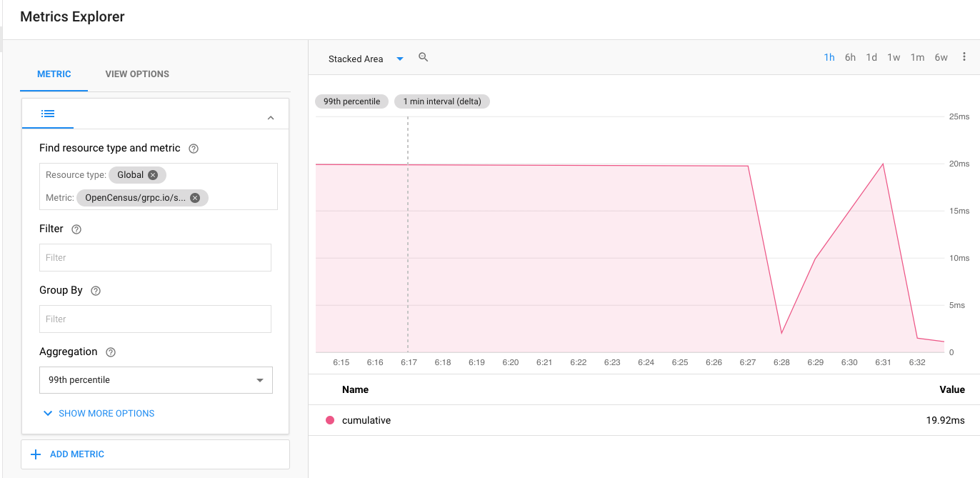The height and width of the screenshot is (478, 980).
Task: Click help icon next to Group By
Action: click(x=96, y=291)
